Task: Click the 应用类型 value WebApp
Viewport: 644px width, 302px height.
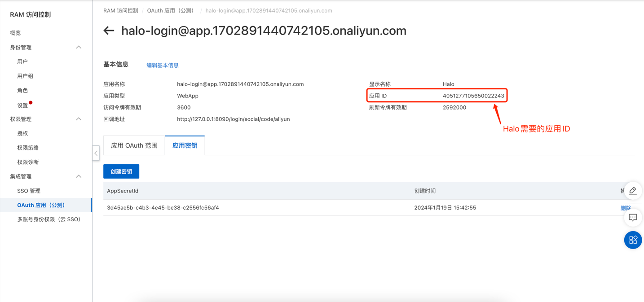Action: [x=188, y=96]
